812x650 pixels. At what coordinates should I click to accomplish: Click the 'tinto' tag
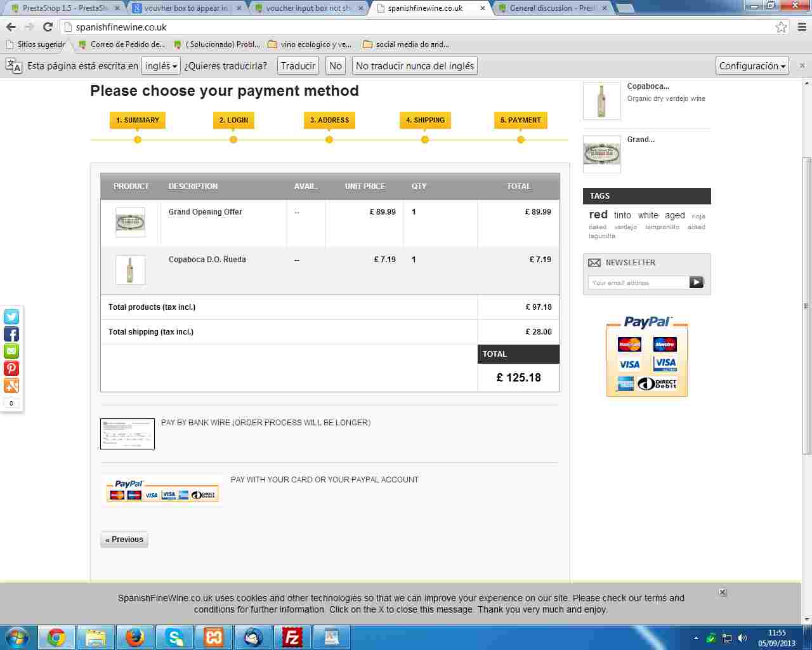pos(622,216)
